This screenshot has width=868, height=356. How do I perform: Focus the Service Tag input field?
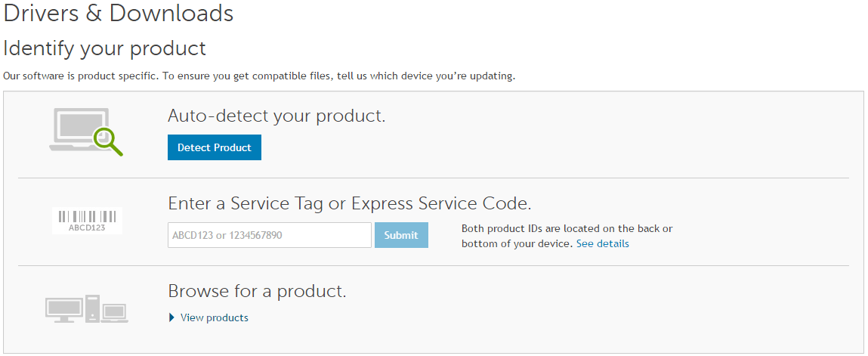click(270, 235)
